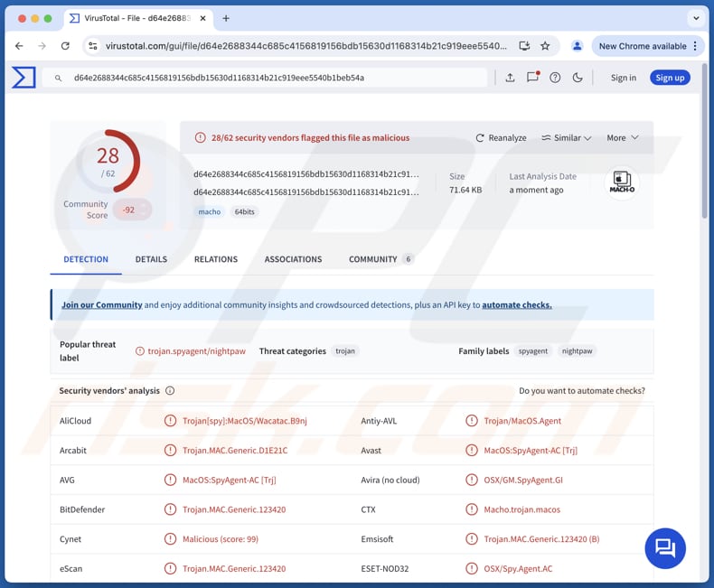Click the upload file icon
714x588 pixels.
pyautogui.click(x=510, y=78)
